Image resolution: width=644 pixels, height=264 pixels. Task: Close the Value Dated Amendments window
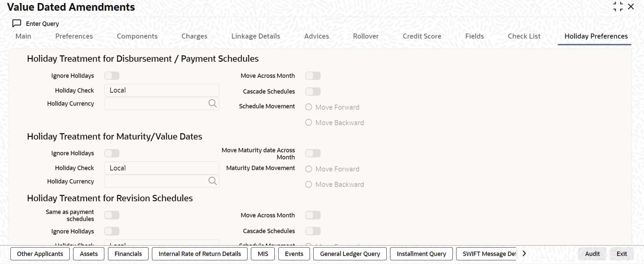pos(631,6)
